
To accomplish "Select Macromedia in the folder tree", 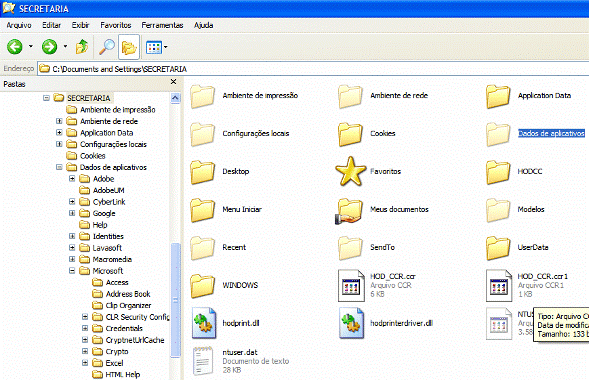I will pyautogui.click(x=112, y=259).
